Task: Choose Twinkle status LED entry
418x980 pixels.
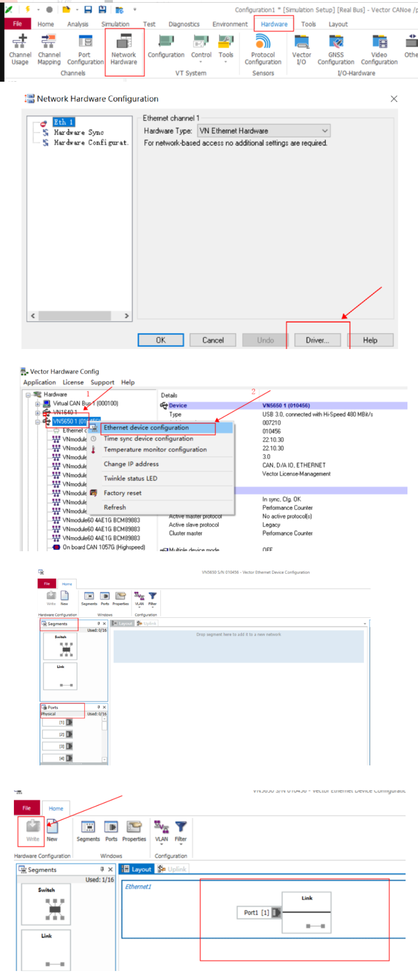Action: click(130, 478)
